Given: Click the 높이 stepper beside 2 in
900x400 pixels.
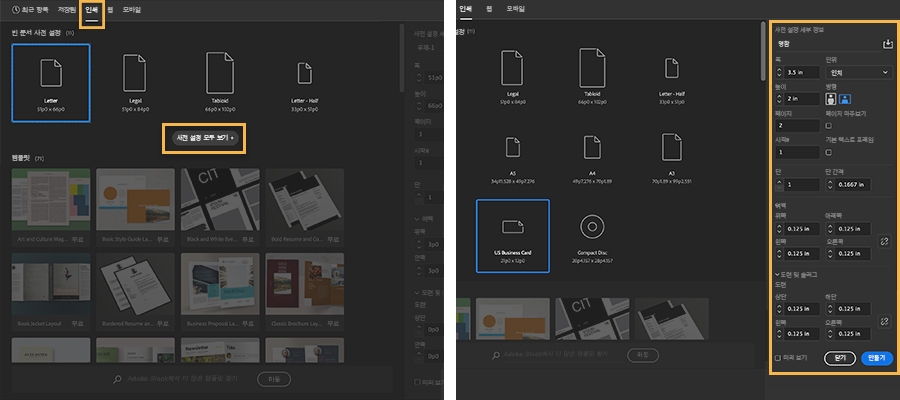Looking at the screenshot, I should click(779, 99).
